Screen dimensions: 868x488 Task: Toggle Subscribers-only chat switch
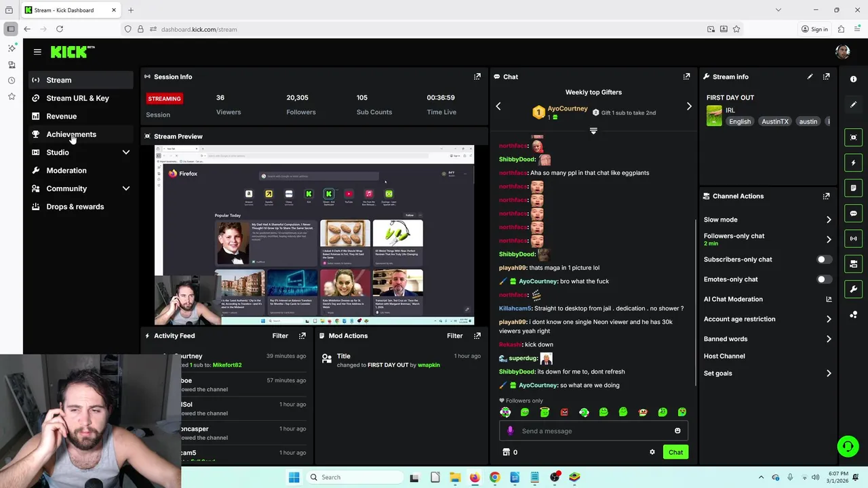click(824, 260)
